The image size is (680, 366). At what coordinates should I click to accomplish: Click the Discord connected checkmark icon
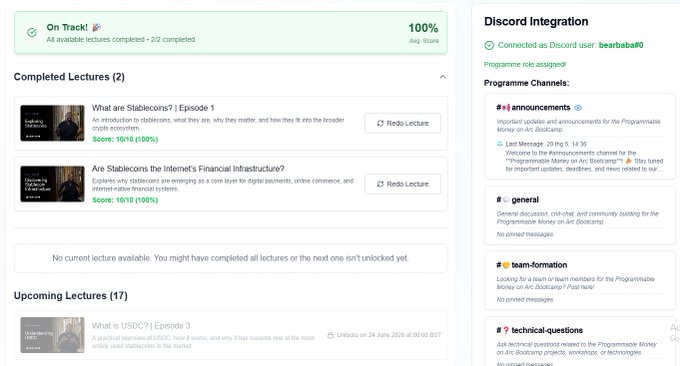click(x=489, y=45)
